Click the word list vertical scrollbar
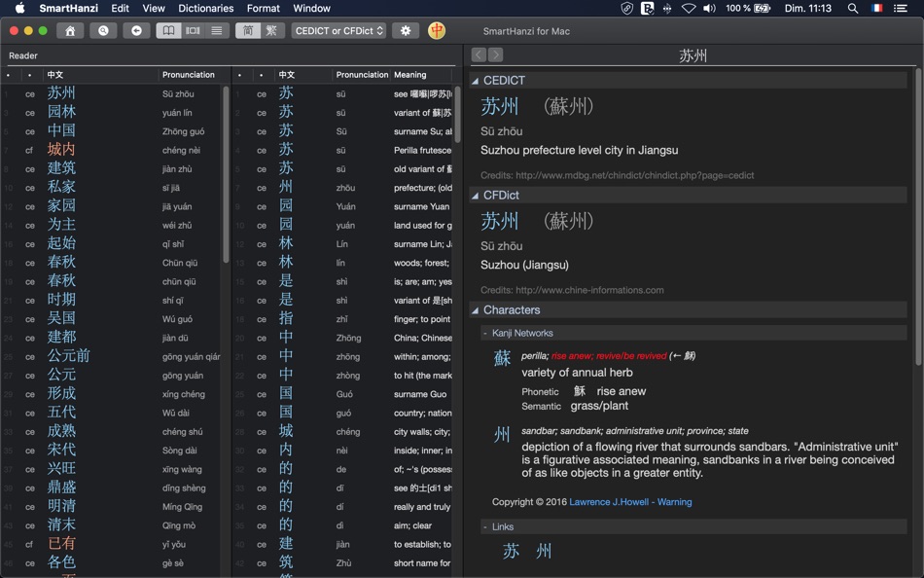The width and height of the screenshot is (924, 578). (x=226, y=175)
